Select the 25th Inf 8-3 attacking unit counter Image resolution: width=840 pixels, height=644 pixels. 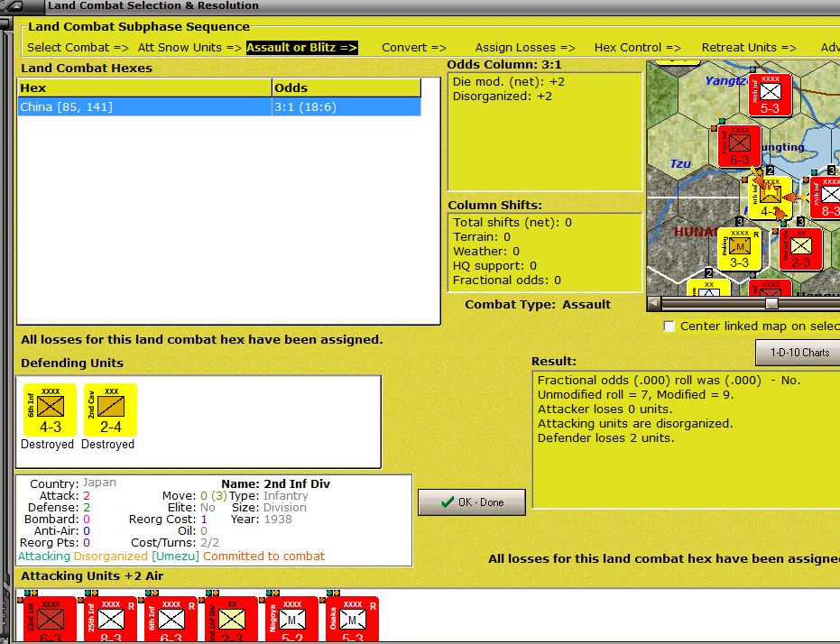[111, 619]
